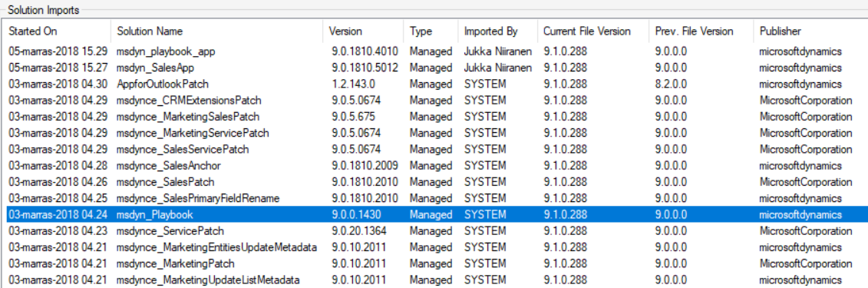Click version value 9.0.5.675
Image resolution: width=868 pixels, height=288 pixels.
click(352, 117)
